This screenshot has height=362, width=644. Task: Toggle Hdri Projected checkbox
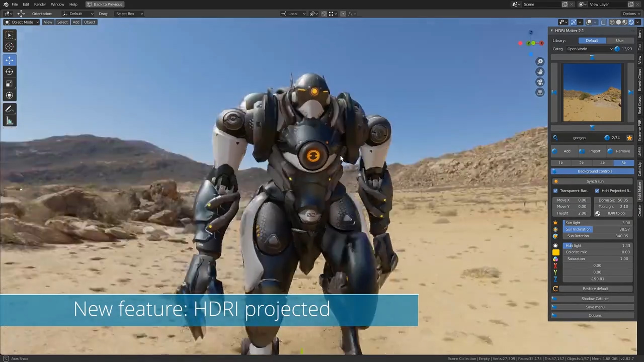(597, 191)
